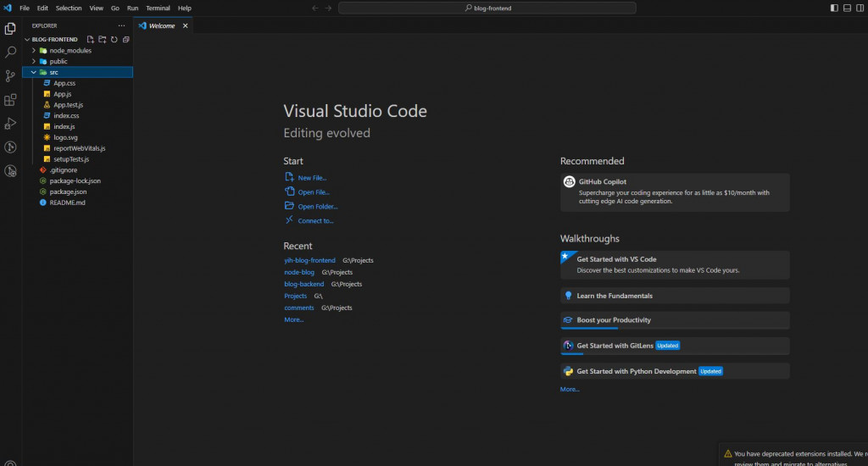
Task: Open the Help menu
Action: click(x=184, y=8)
